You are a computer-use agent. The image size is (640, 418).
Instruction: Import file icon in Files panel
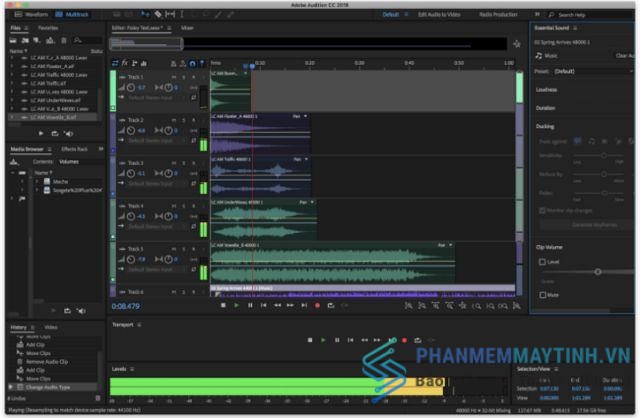coord(25,40)
